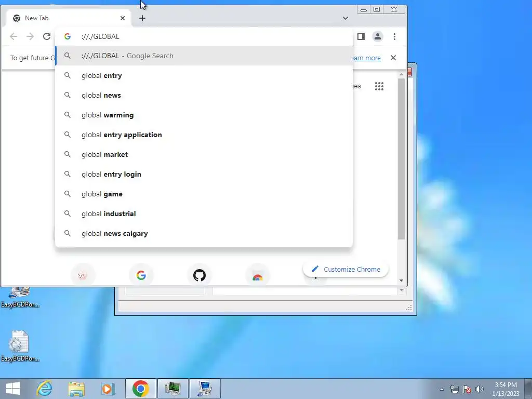Close the New Tab tab
532x399 pixels.
click(x=123, y=18)
